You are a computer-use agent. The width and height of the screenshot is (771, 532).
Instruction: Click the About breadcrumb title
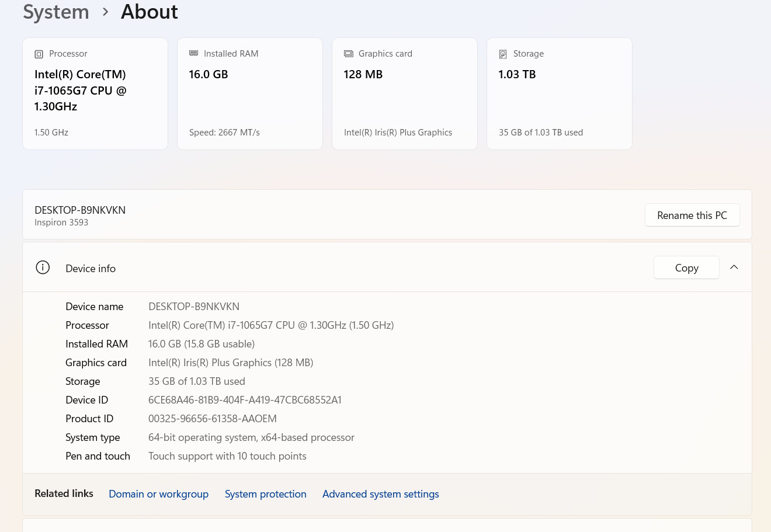pyautogui.click(x=150, y=12)
